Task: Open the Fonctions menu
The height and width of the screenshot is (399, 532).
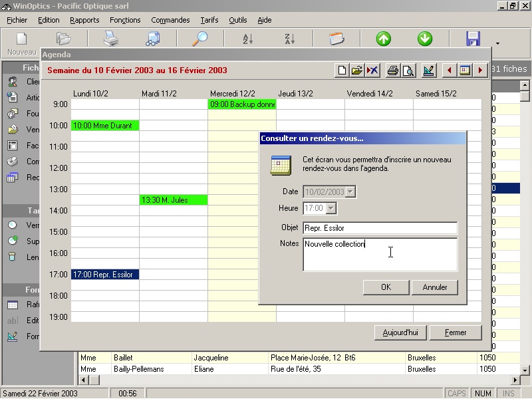Action: (x=125, y=20)
